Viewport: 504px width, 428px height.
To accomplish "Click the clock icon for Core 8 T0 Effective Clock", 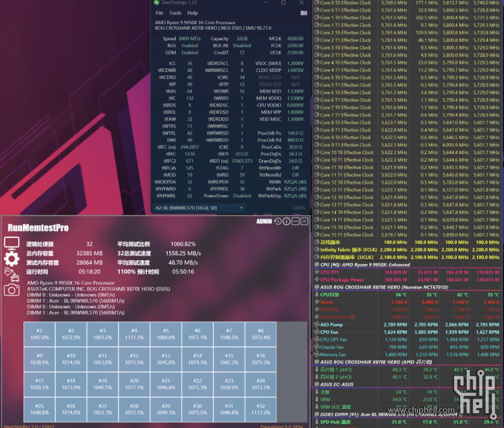I will pyautogui.click(x=317, y=122).
